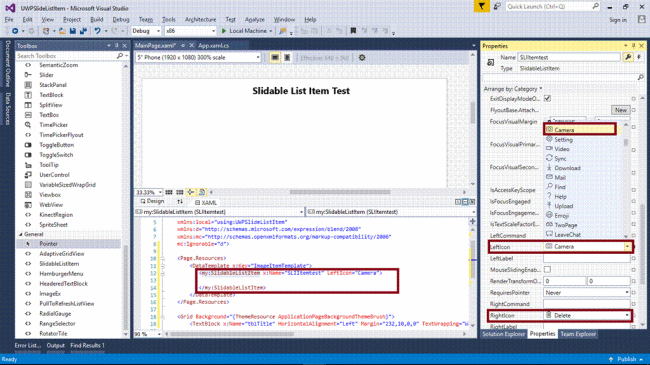The image size is (650, 365).
Task: Expand the RightIcon Delete dropdown
Action: click(627, 316)
